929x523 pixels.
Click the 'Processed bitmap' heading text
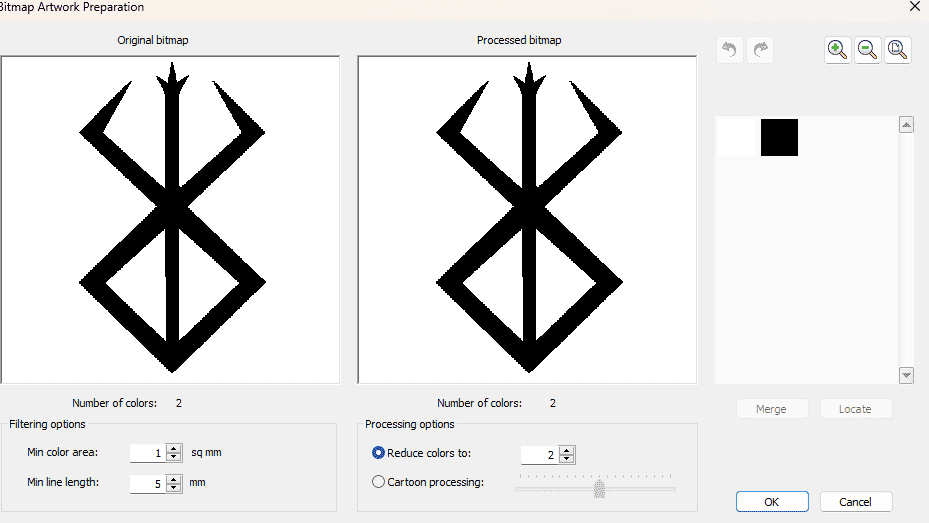[519, 40]
